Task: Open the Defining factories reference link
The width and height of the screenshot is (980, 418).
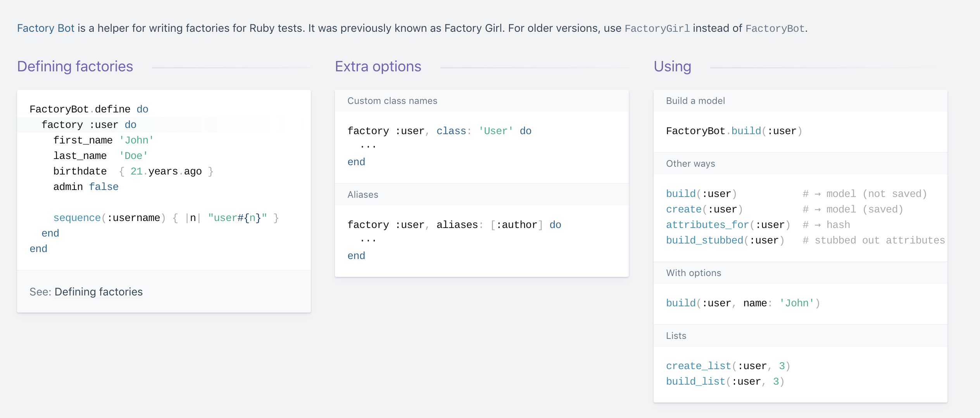Action: coord(98,292)
